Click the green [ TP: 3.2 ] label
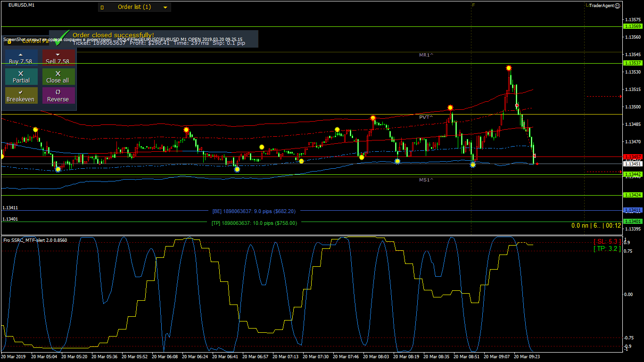 tap(607, 248)
